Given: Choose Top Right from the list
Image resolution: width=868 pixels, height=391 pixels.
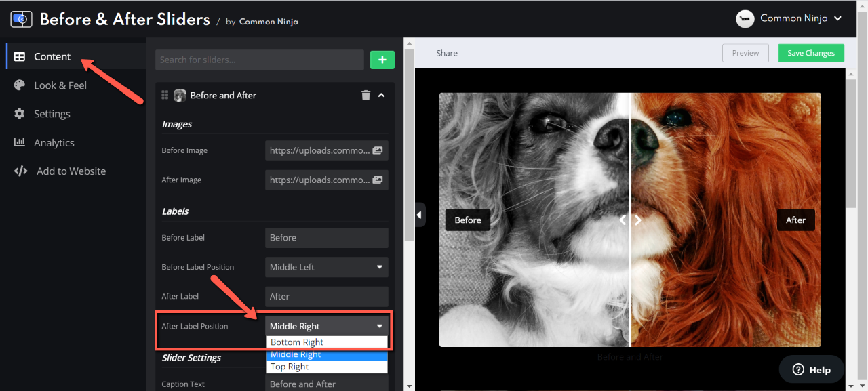Looking at the screenshot, I should [326, 367].
